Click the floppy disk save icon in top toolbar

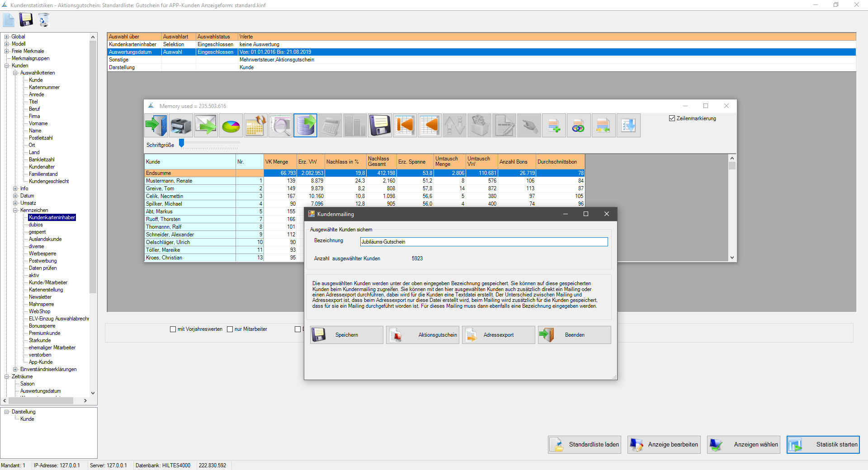pyautogui.click(x=26, y=20)
